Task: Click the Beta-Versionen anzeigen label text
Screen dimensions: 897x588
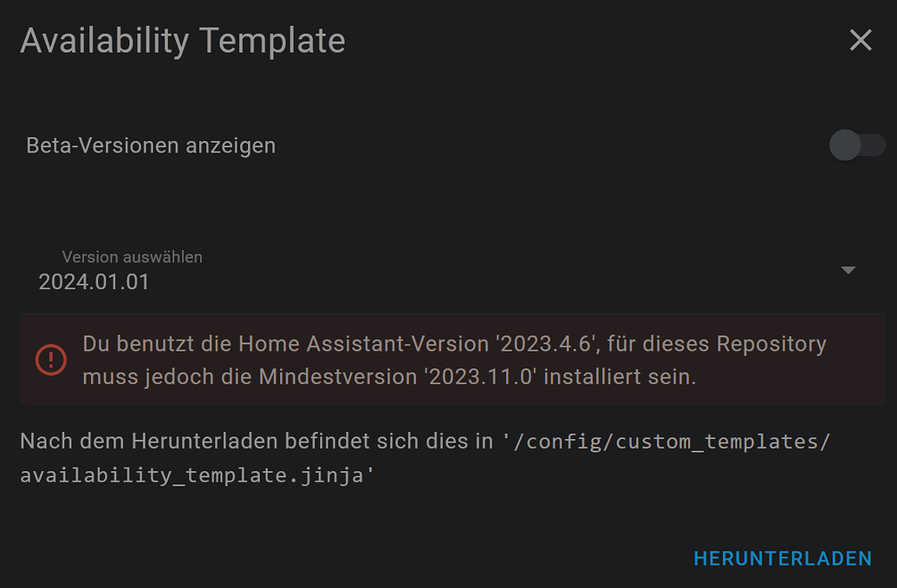Action: [x=149, y=145]
